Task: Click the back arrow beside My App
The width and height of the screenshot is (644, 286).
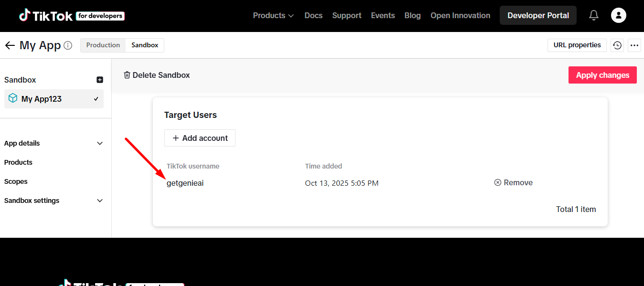Action: point(10,45)
